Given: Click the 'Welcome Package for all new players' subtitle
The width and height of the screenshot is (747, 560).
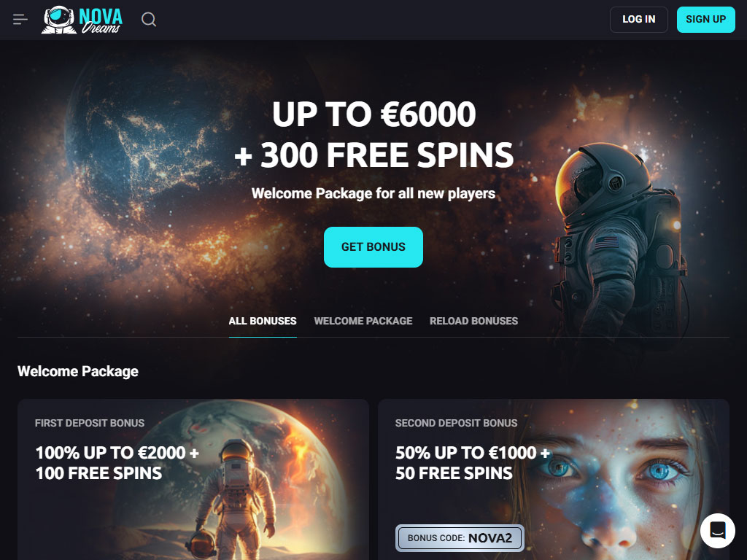Looking at the screenshot, I should (373, 193).
